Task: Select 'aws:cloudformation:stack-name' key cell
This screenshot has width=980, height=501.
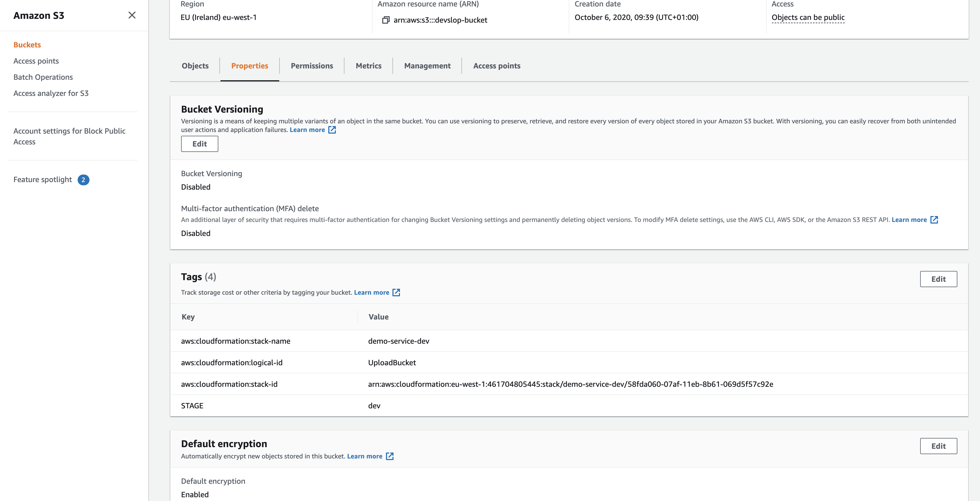Action: (x=236, y=341)
